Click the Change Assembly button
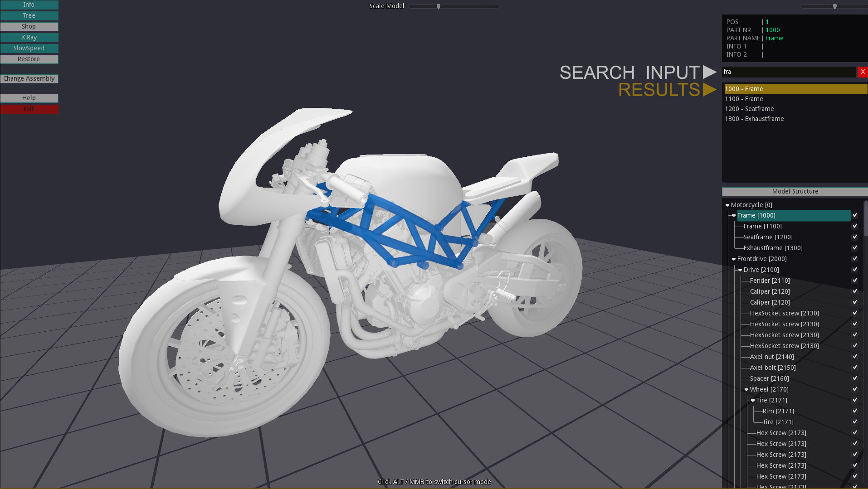 point(29,78)
